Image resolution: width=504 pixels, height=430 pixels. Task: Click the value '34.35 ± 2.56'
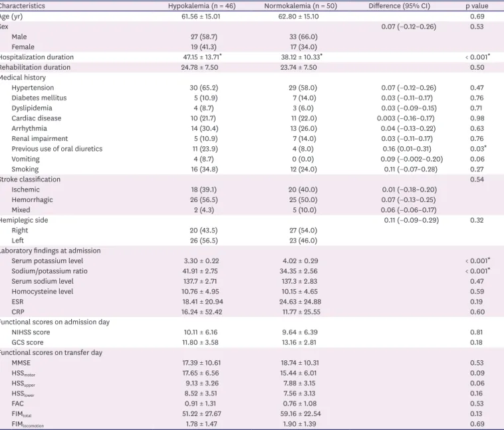299,271
